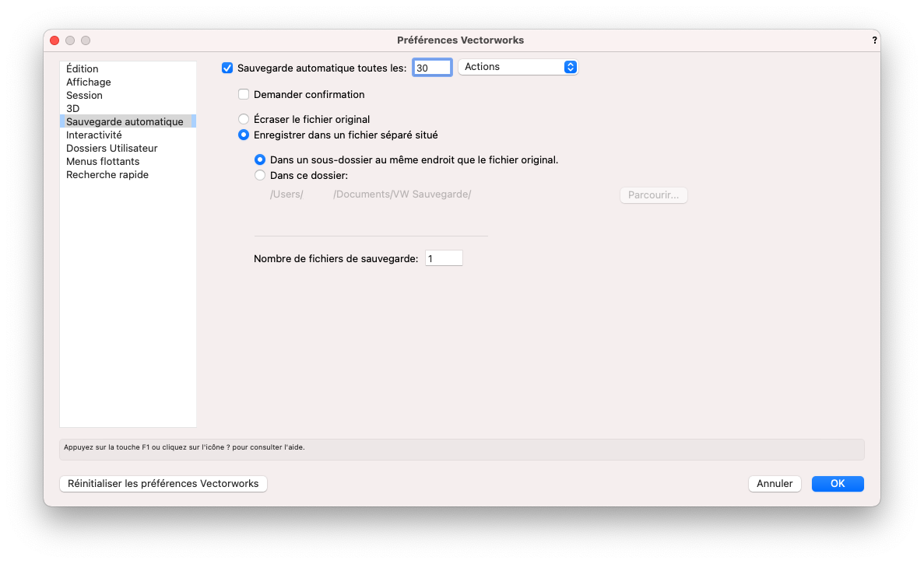Click the Annuler button
The width and height of the screenshot is (924, 564).
(775, 483)
